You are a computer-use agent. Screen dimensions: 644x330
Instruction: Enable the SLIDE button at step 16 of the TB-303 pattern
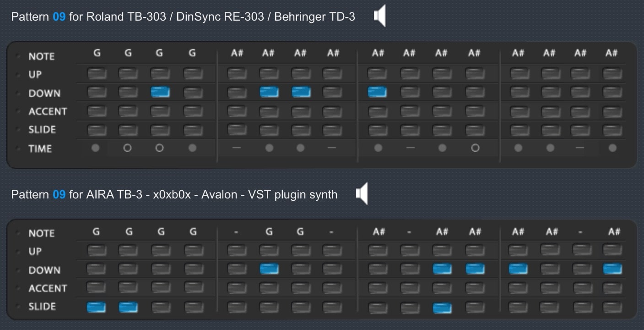(x=612, y=130)
